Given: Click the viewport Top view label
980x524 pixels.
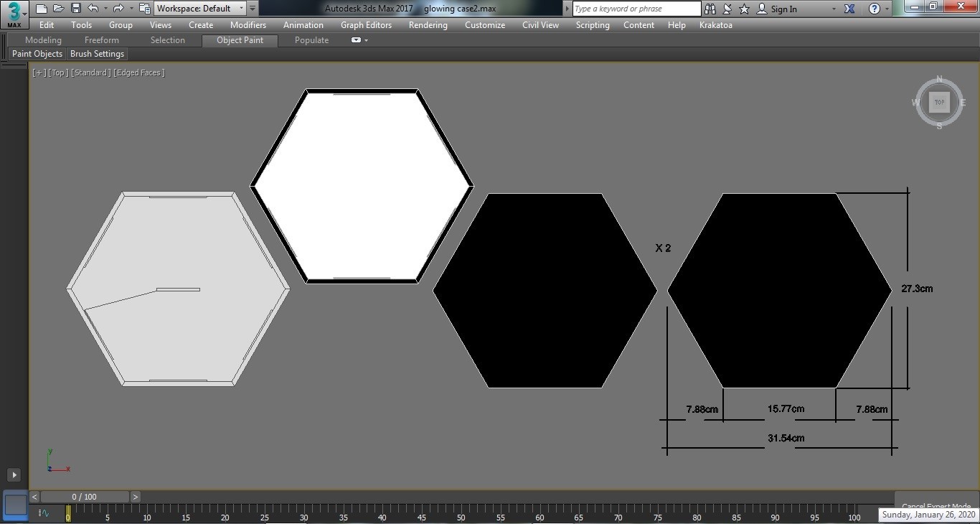Looking at the screenshot, I should point(58,72).
